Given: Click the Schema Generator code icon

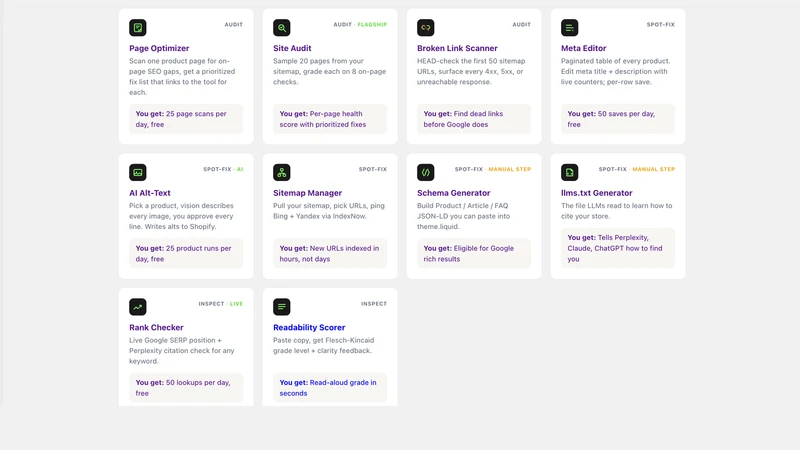Looking at the screenshot, I should (426, 172).
